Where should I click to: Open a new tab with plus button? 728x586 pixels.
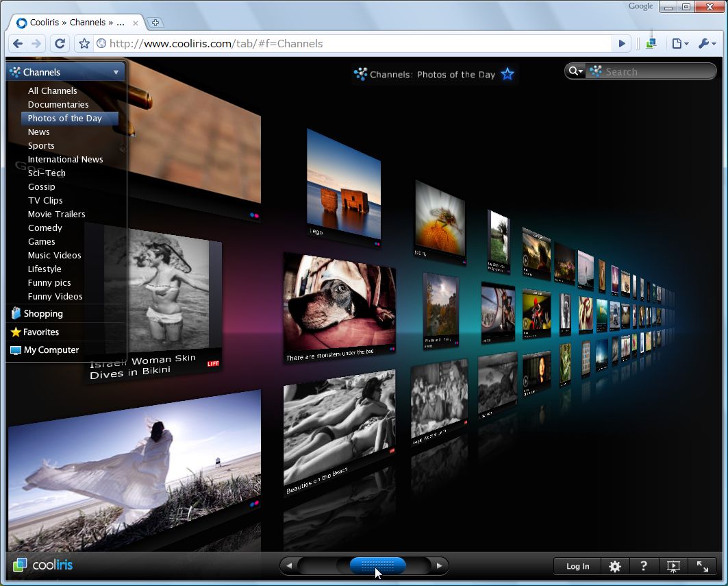point(155,23)
